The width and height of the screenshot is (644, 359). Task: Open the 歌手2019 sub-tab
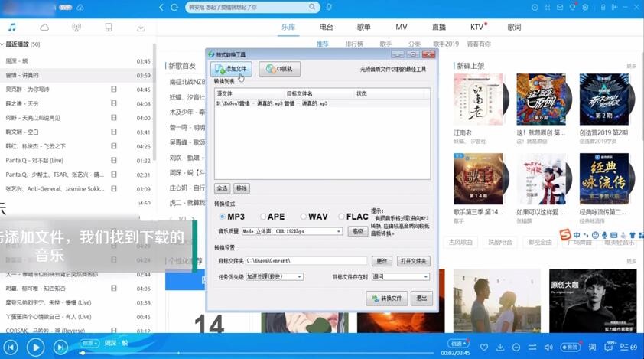[x=446, y=44]
